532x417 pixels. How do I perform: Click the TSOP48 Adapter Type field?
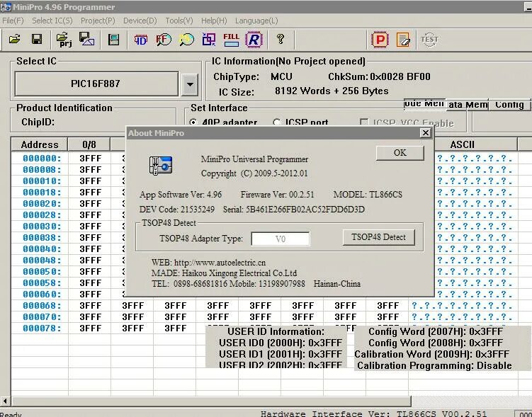(x=281, y=239)
